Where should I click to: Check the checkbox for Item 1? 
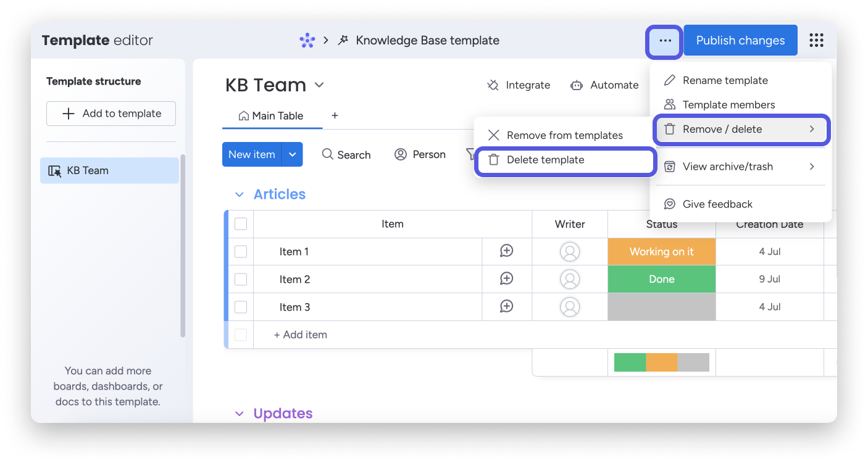coord(241,251)
